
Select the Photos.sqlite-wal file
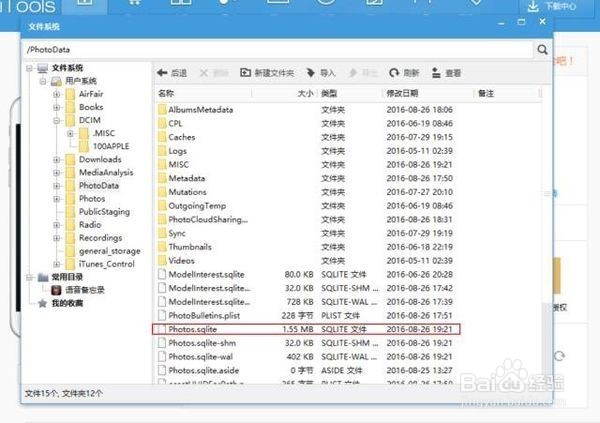[306, 357]
